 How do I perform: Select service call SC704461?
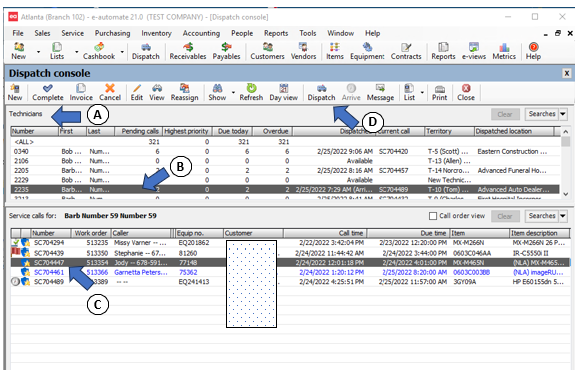coord(290,272)
